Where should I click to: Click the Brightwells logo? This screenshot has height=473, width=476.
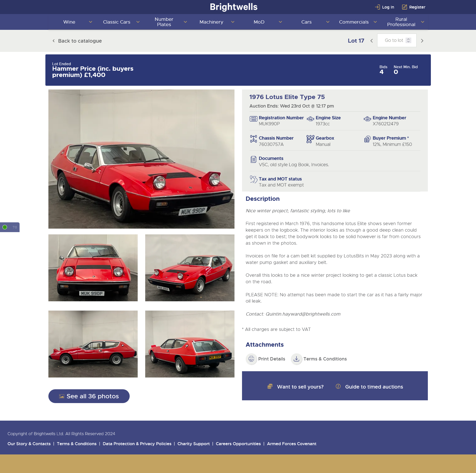pyautogui.click(x=233, y=7)
